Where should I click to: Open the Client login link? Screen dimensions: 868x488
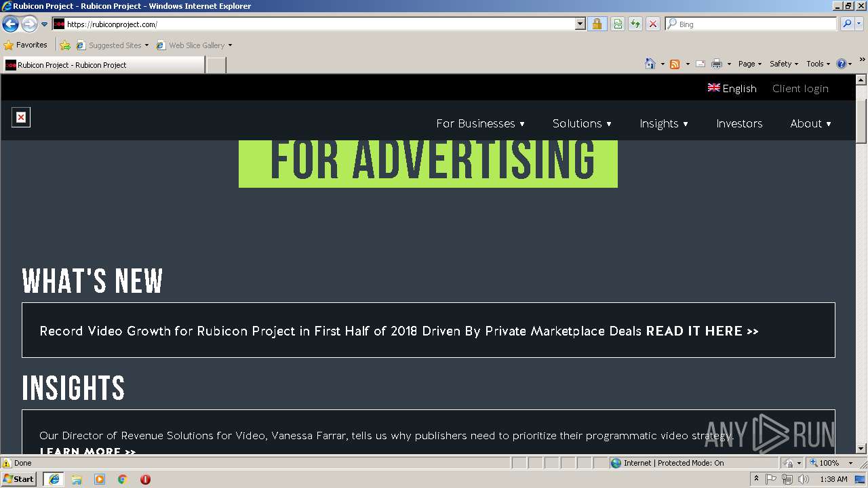(800, 88)
